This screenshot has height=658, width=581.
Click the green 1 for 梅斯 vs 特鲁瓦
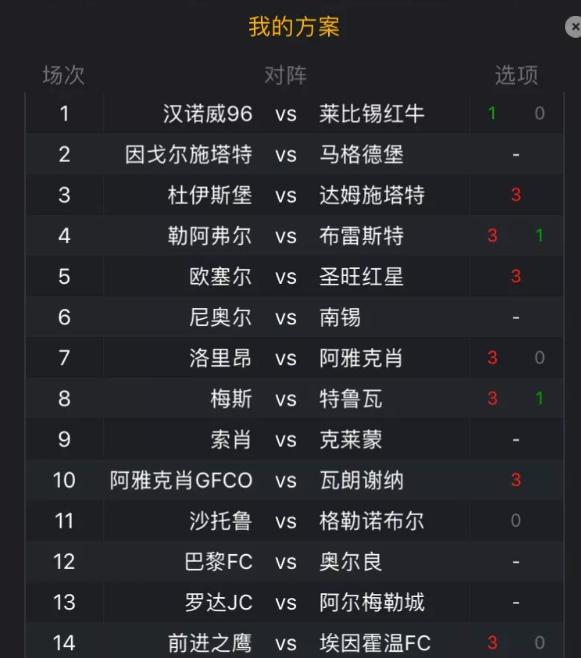539,398
